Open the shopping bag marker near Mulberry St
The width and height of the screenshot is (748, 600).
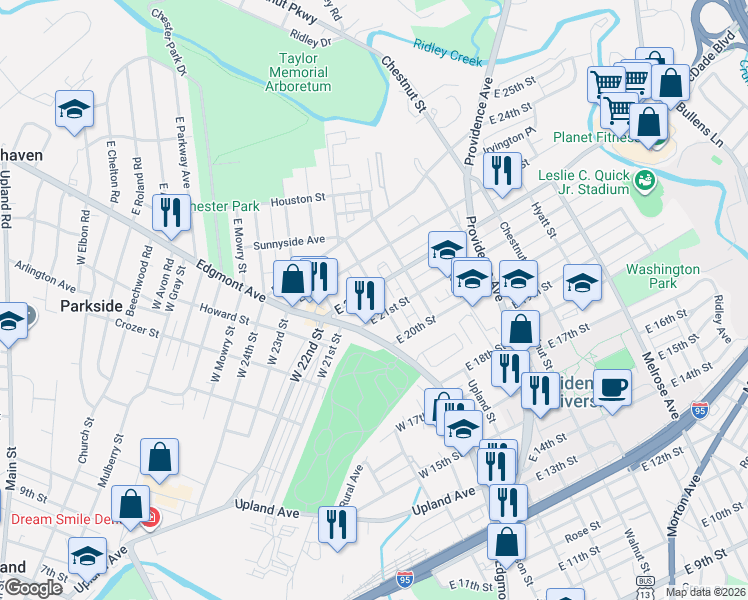[159, 459]
